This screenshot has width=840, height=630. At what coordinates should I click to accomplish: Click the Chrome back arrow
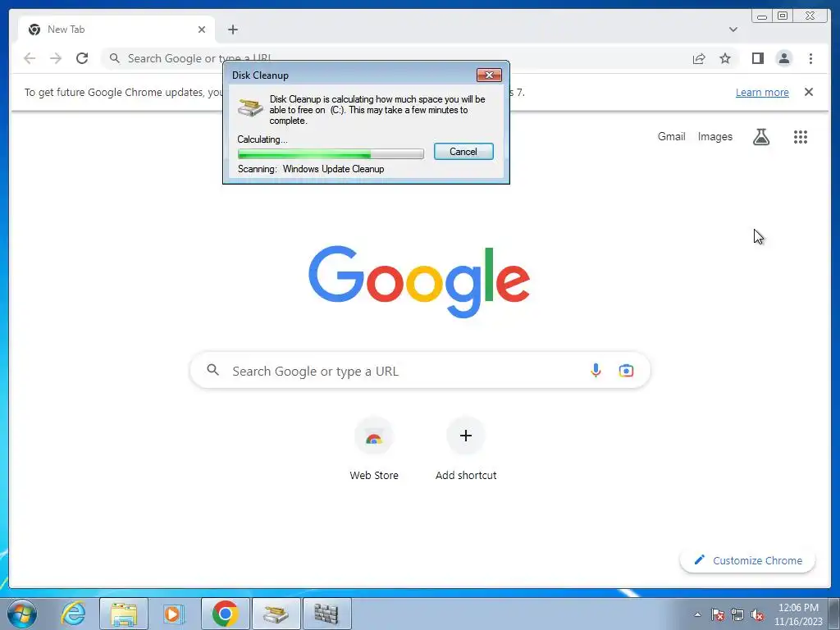coord(30,58)
